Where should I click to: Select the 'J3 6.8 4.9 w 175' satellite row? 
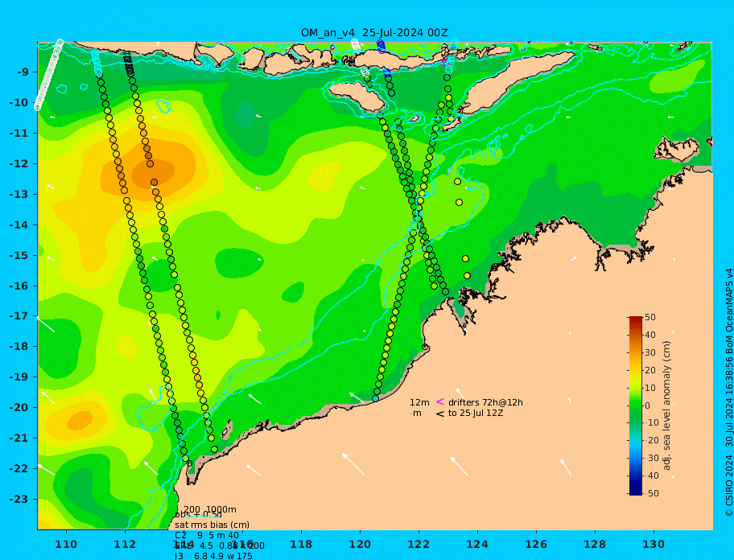click(x=213, y=556)
